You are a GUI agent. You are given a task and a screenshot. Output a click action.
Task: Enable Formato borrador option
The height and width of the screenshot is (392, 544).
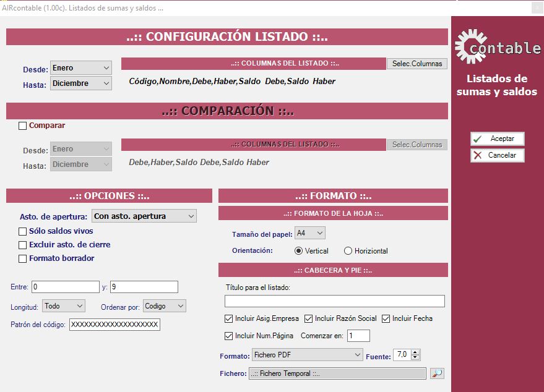(x=22, y=258)
